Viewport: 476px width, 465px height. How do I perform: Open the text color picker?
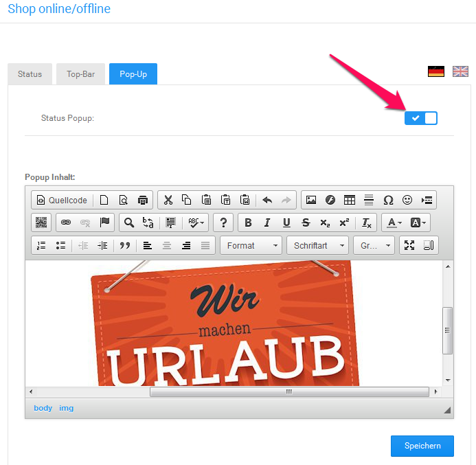coord(394,223)
